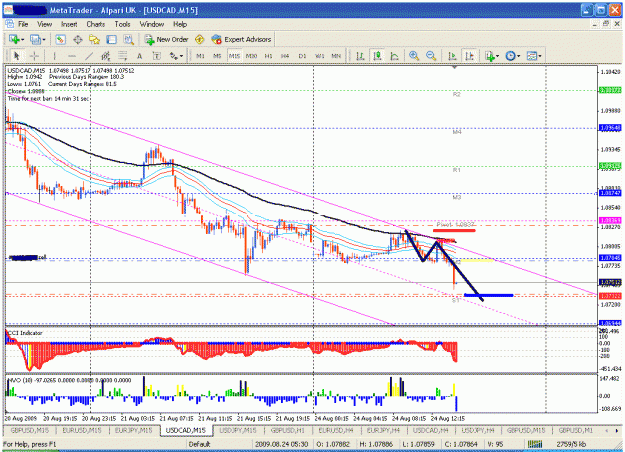Screen dimensions: 625x452
Task: Switch to H1 timeframe
Action: point(269,56)
